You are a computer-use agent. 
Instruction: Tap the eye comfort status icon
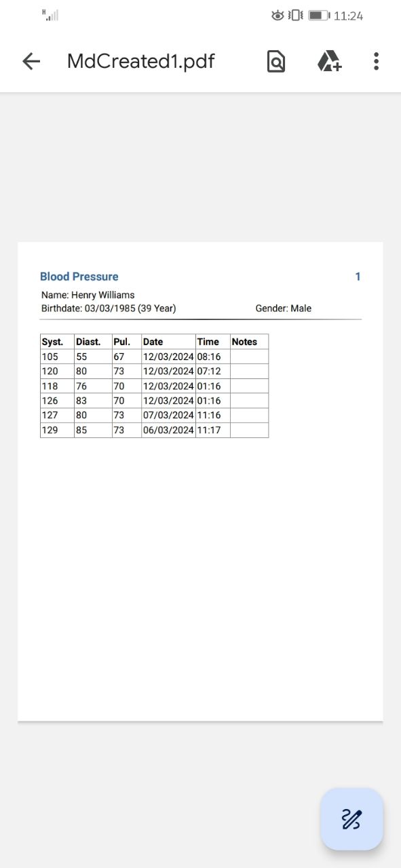pos(277,15)
